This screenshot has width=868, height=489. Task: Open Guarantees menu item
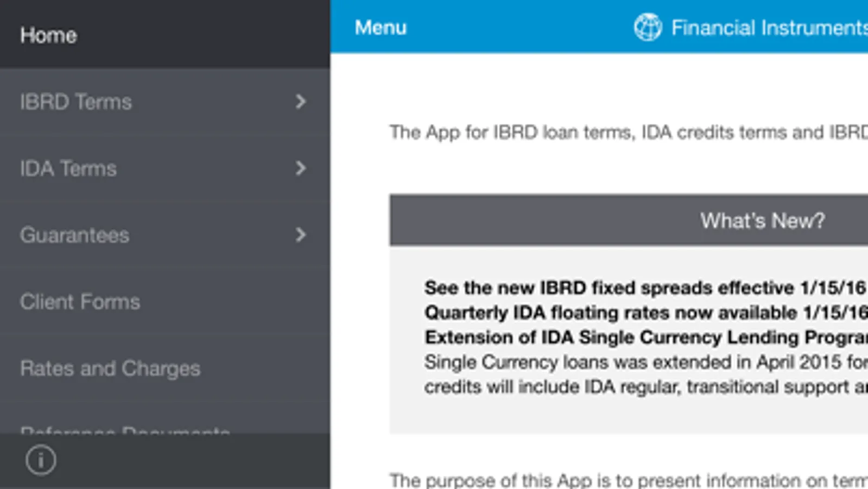165,235
